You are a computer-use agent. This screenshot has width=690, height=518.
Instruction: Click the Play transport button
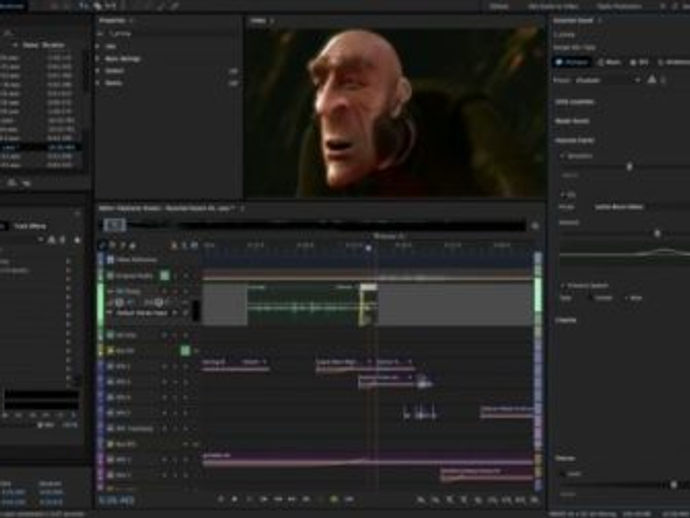(x=235, y=499)
